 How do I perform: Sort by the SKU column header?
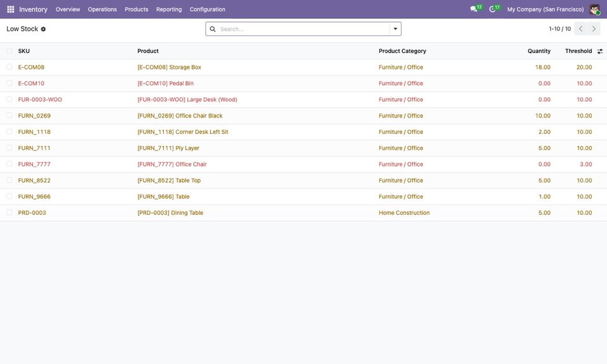(24, 51)
